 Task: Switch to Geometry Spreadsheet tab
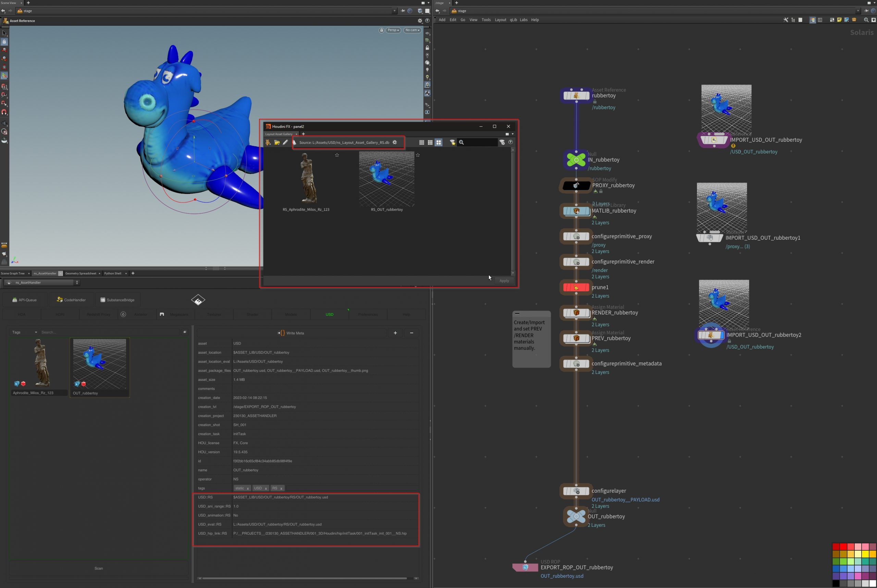click(x=81, y=273)
